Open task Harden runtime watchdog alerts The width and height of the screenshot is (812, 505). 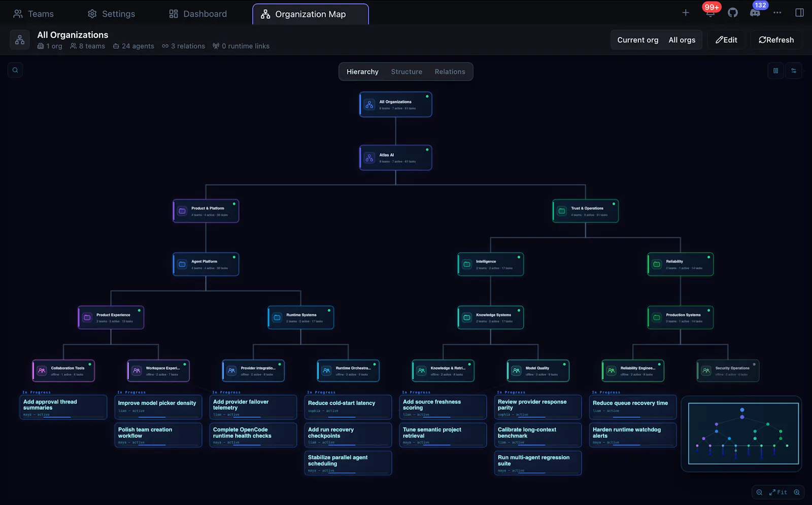pos(633,435)
